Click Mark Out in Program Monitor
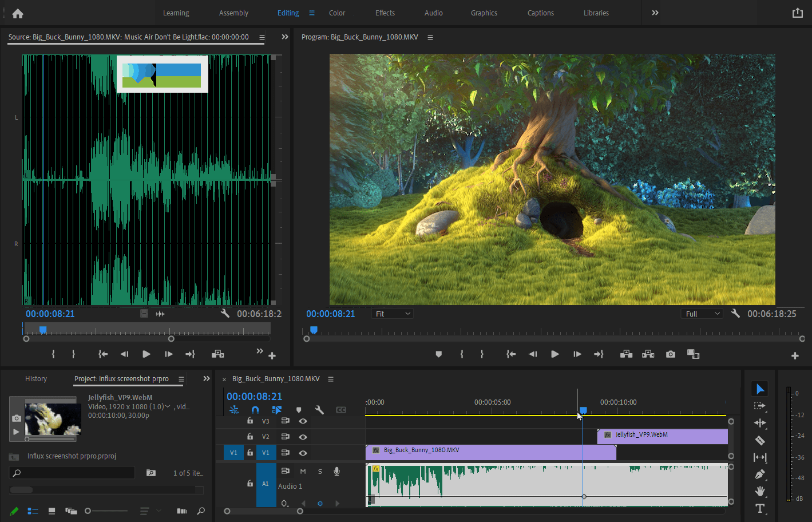 tap(482, 354)
